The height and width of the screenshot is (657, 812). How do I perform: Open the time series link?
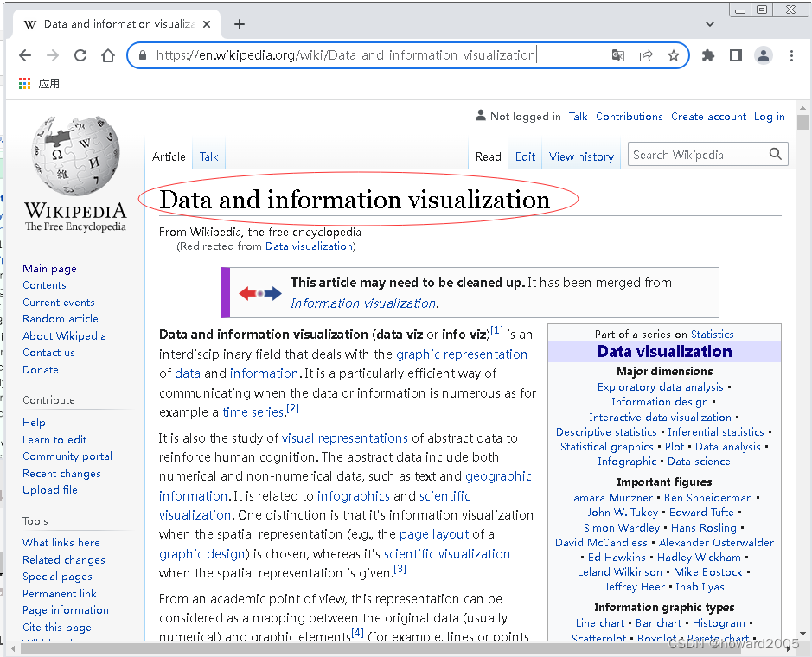point(253,412)
